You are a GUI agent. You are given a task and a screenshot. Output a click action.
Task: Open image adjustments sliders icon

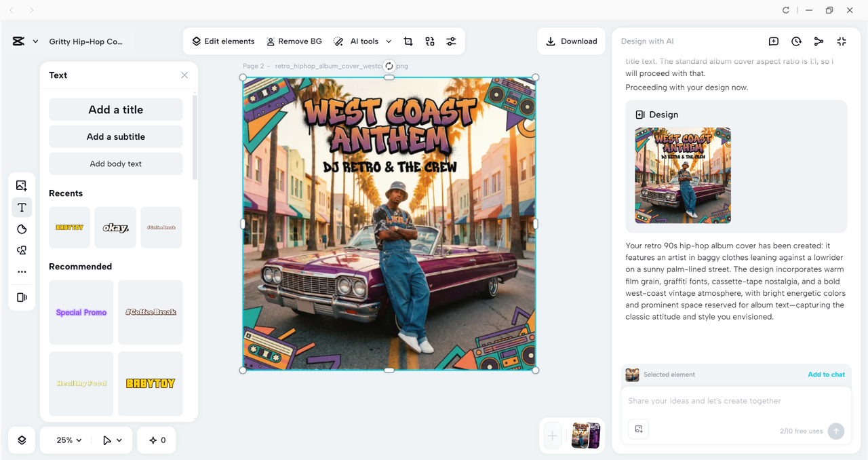[452, 41]
